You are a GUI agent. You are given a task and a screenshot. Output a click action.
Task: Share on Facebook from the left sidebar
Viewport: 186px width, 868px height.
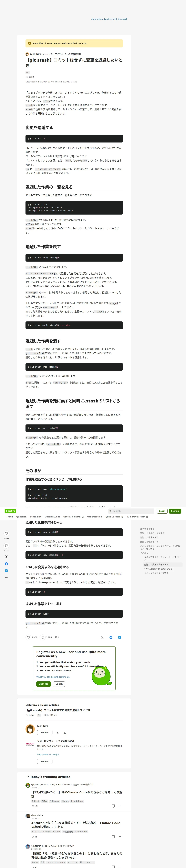click(x=6, y=564)
